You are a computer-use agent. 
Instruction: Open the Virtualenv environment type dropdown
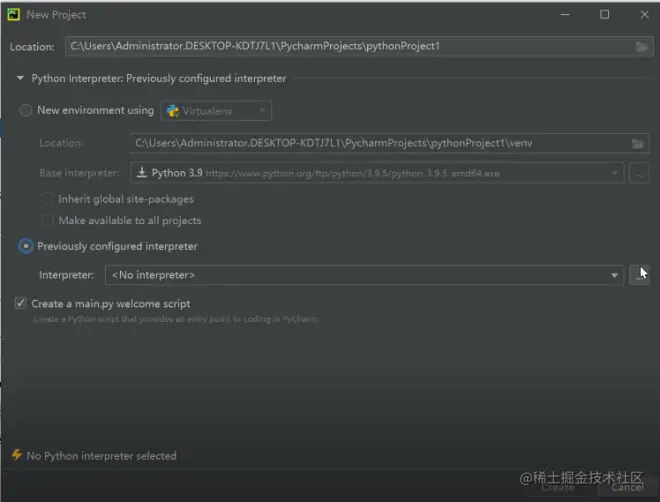216,111
